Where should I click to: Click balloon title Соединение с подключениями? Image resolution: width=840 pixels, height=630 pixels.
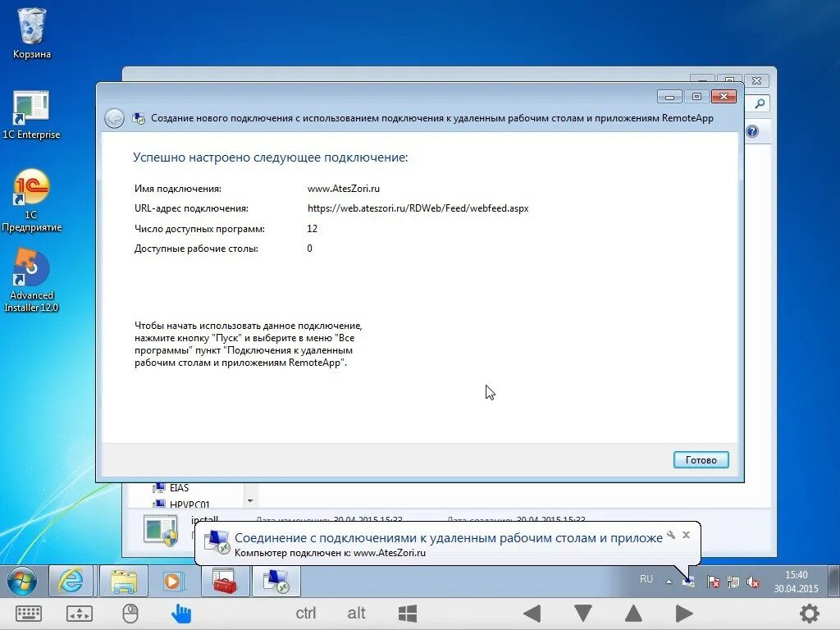click(x=449, y=538)
